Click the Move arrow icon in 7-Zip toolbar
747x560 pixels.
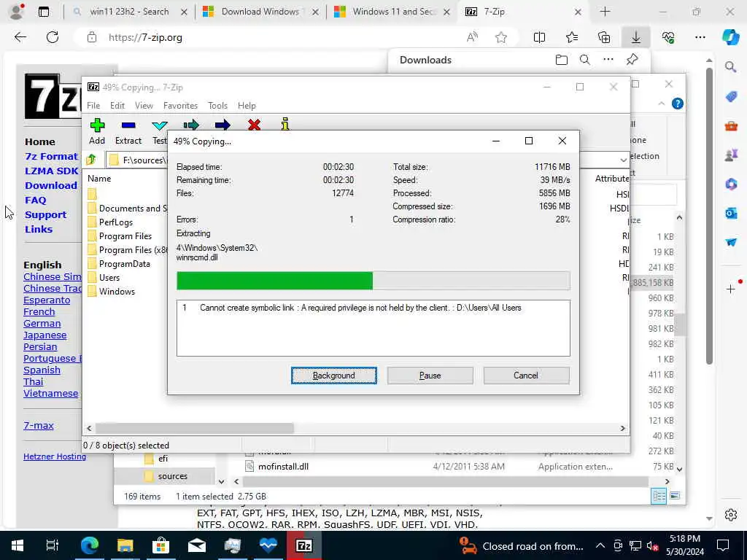coord(222,125)
